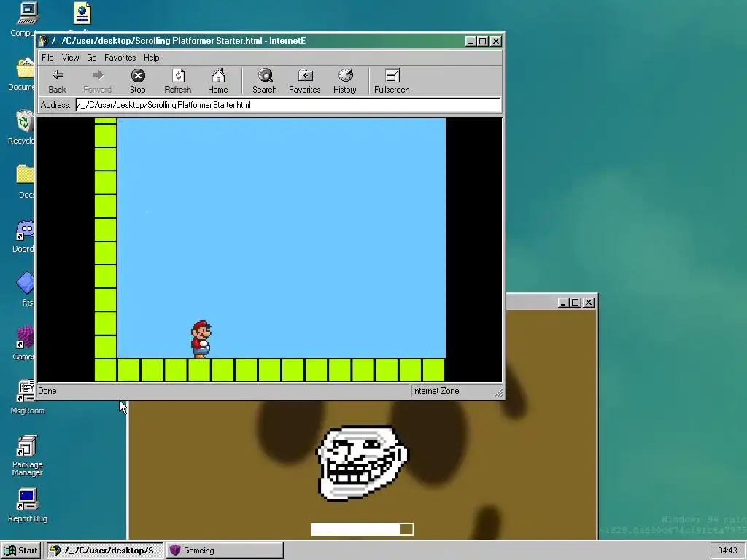Open the File menu

coord(47,58)
